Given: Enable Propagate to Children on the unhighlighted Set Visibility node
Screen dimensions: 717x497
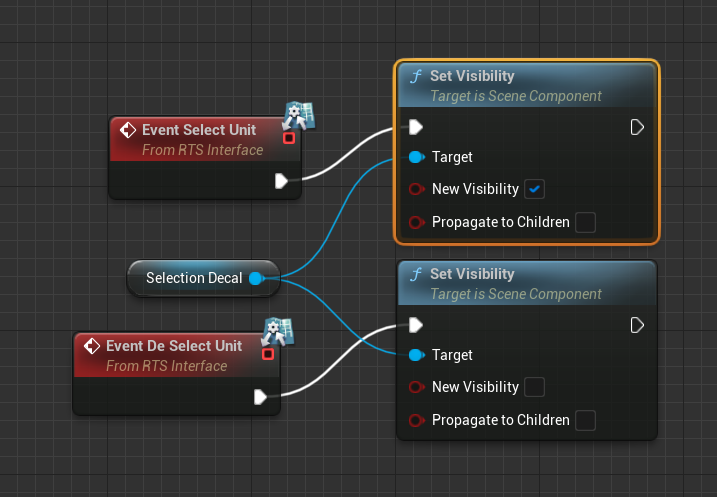Looking at the screenshot, I should (x=585, y=420).
